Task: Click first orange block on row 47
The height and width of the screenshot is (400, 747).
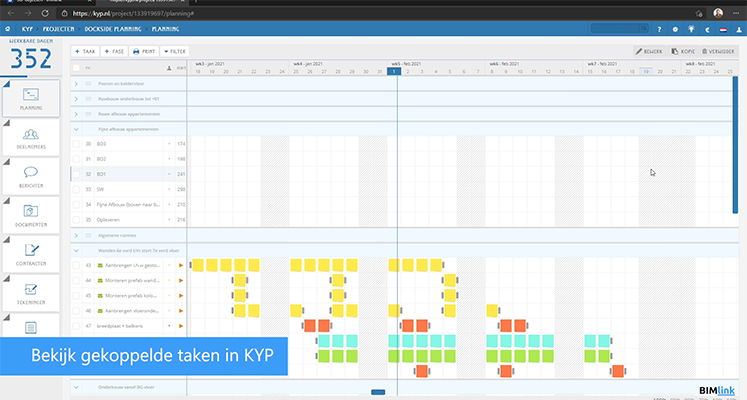Action: (310, 326)
